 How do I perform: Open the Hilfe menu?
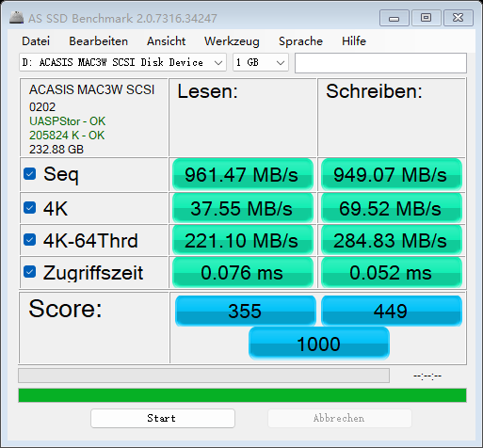tap(354, 41)
